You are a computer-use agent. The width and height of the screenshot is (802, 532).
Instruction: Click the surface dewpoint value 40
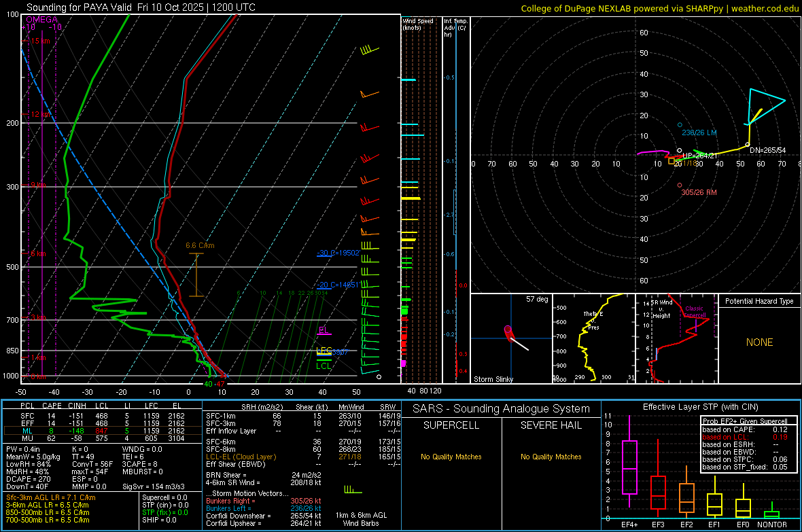(208, 384)
